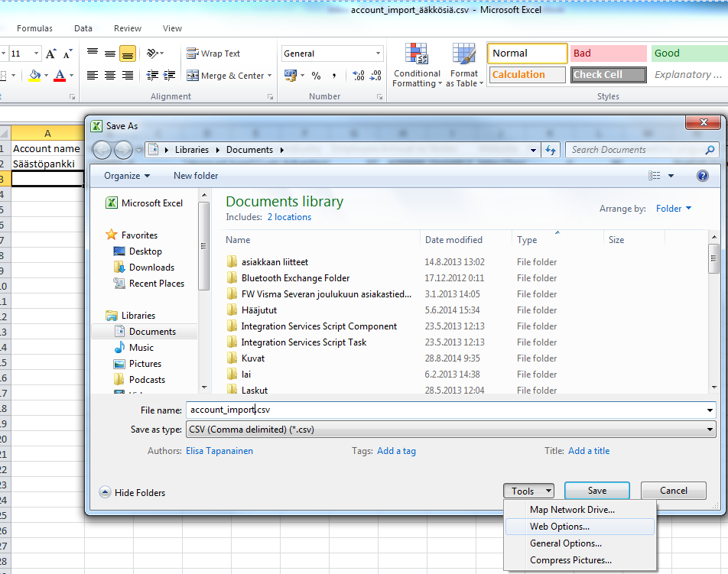Open Arrange by Folder dropdown
The width and height of the screenshot is (728, 574).
[x=674, y=209]
